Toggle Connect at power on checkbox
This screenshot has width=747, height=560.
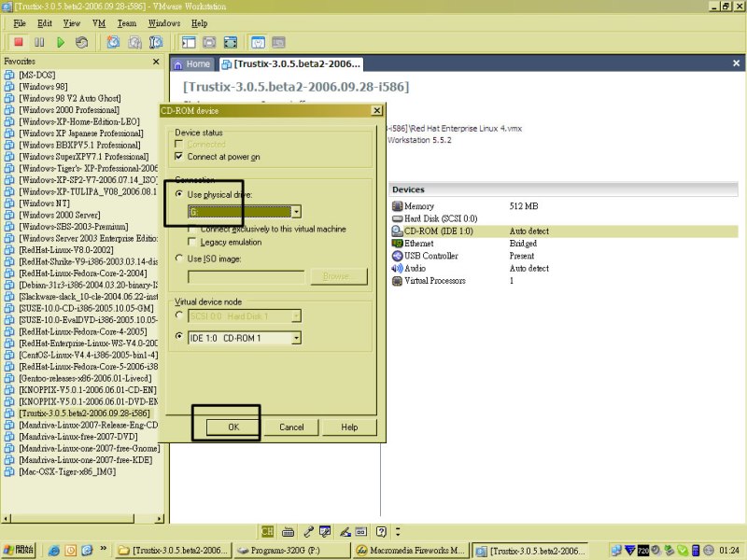point(178,156)
